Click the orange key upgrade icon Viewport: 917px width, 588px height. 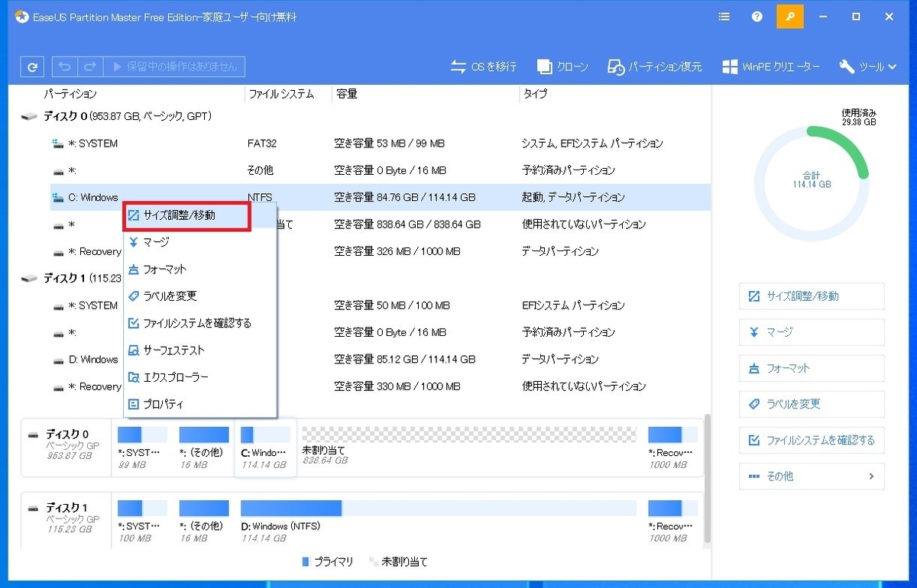point(789,16)
